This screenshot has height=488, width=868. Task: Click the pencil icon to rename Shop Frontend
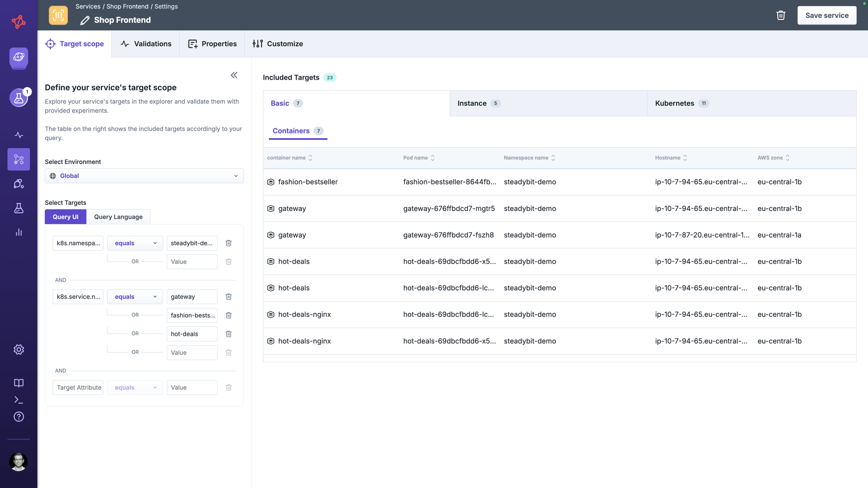(85, 20)
